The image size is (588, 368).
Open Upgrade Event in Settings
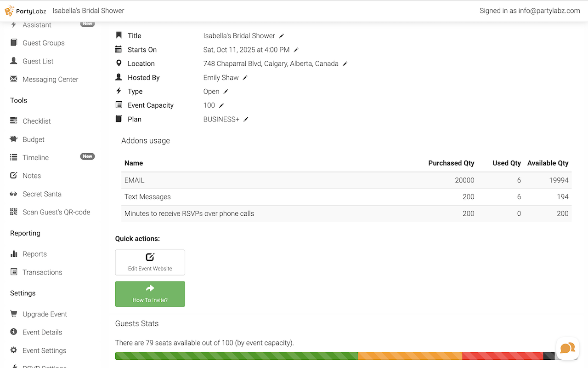click(45, 314)
